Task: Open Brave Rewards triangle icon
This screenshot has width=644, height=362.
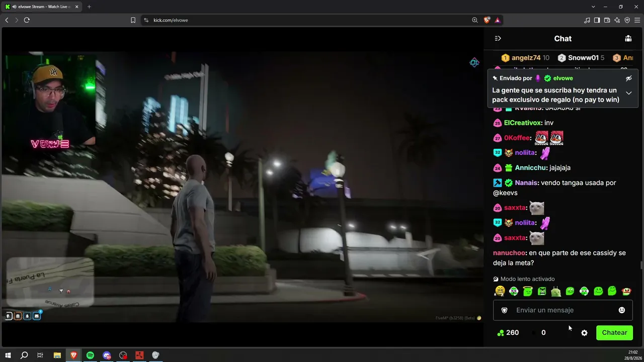Action: tap(498, 20)
